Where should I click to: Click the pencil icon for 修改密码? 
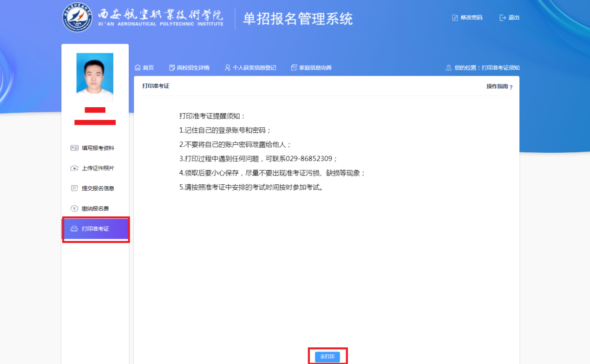click(x=455, y=18)
